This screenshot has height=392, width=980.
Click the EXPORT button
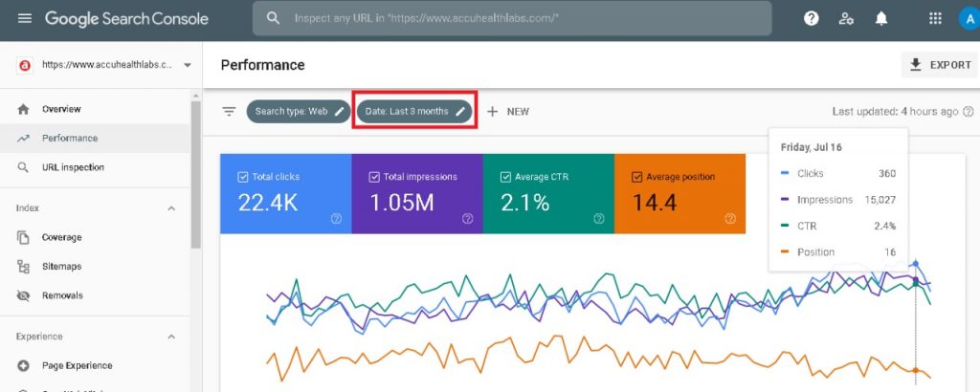click(940, 65)
